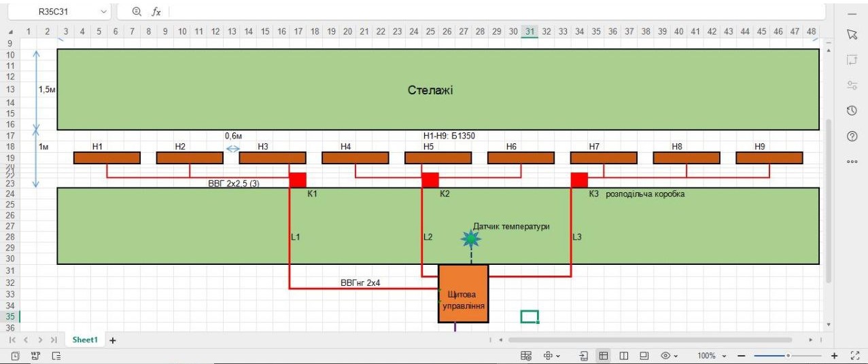Image resolution: width=868 pixels, height=364 pixels.
Task: Go to the previous sheet arrow
Action: point(26,340)
